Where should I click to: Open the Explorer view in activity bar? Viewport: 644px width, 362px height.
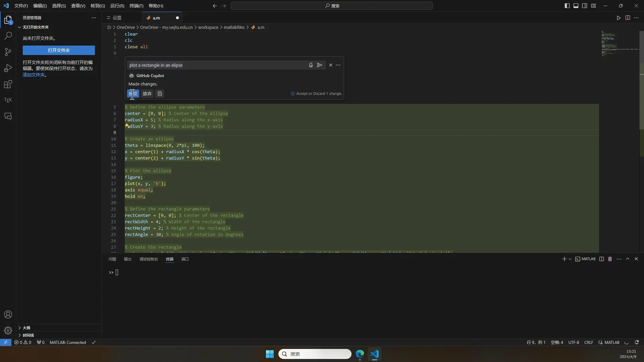(8, 20)
